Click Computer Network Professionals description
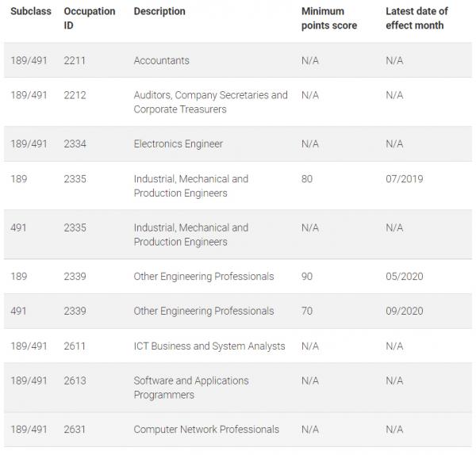 (206, 430)
